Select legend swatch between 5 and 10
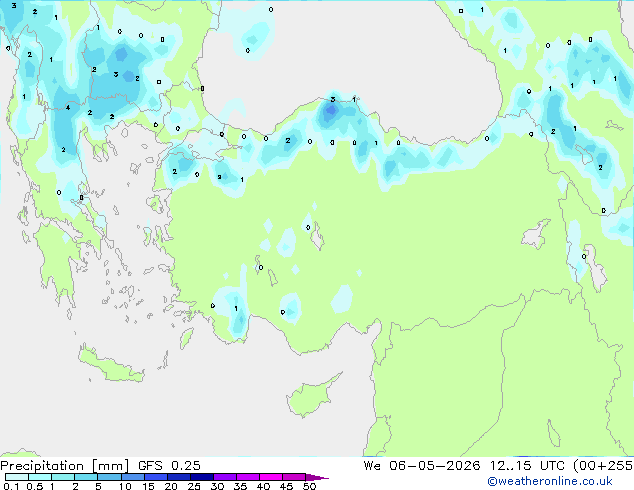 coord(109,477)
